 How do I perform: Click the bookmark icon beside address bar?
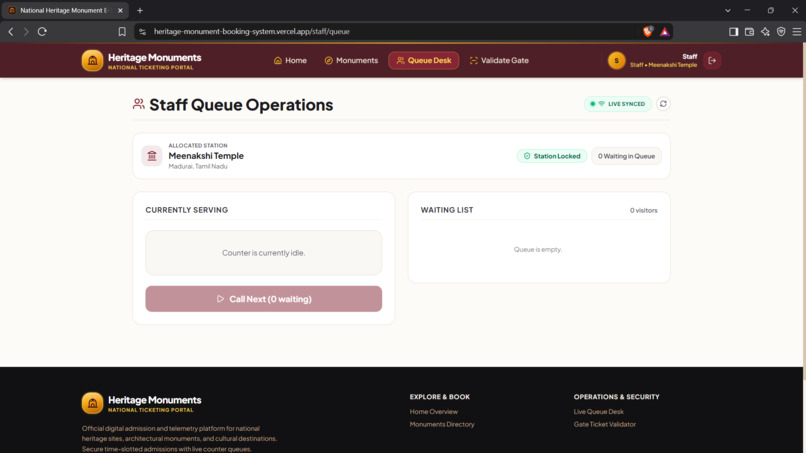122,31
